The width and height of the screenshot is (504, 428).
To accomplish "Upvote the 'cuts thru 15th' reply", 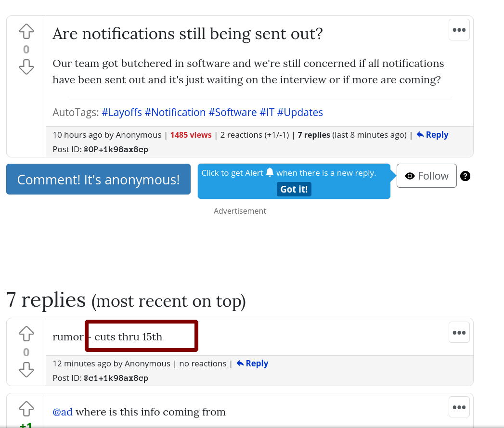I will pos(26,334).
